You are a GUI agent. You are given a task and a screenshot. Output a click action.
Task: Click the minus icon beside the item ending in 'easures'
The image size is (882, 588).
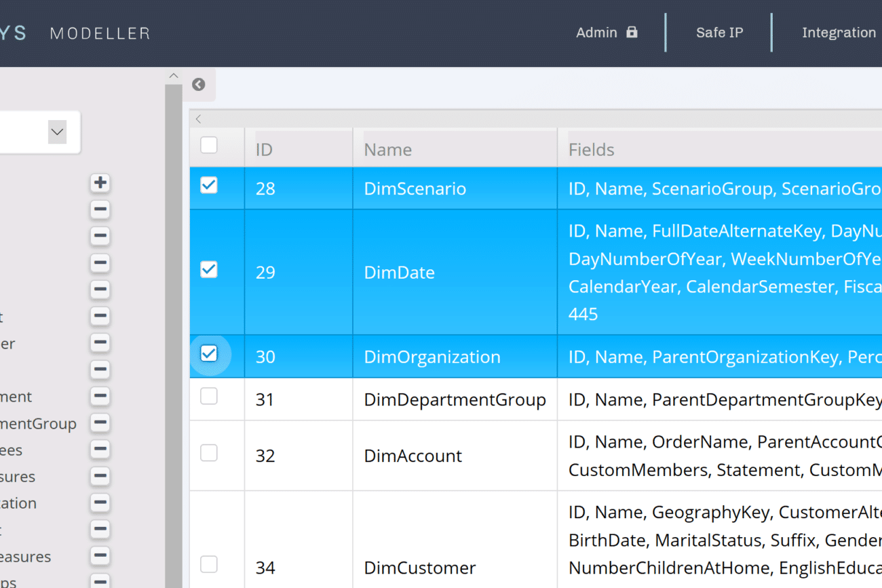pos(100,556)
